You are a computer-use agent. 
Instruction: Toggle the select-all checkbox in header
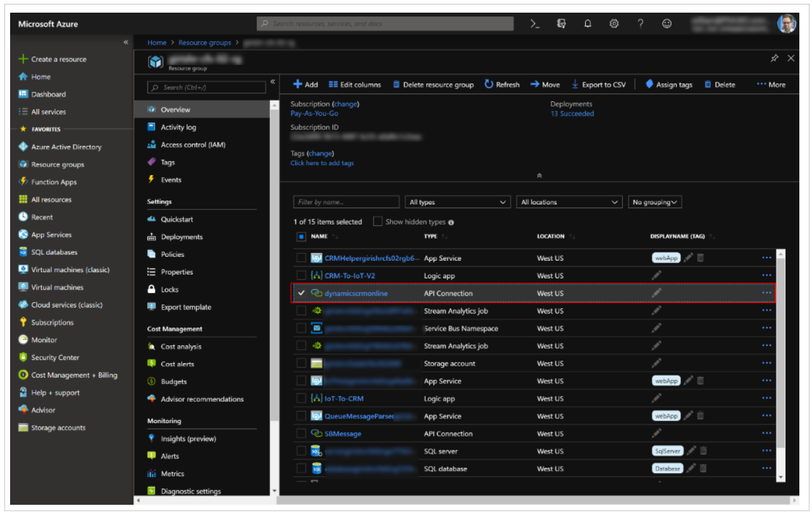[x=301, y=237]
